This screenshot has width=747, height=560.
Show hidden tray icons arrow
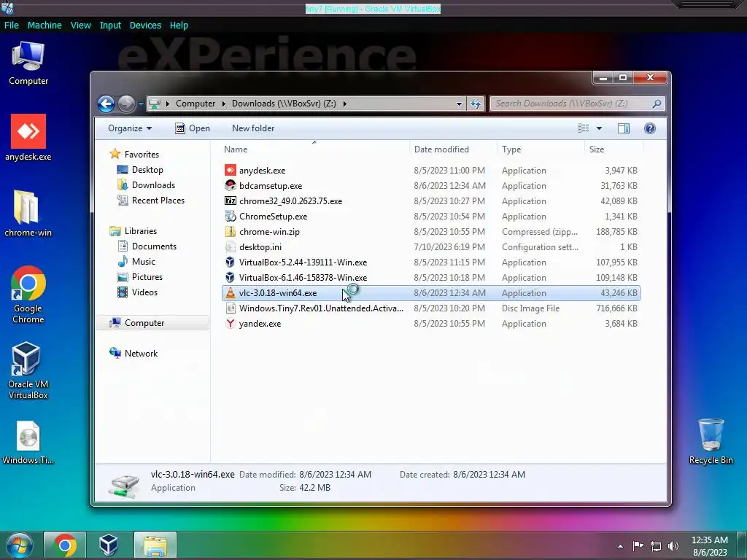620,545
